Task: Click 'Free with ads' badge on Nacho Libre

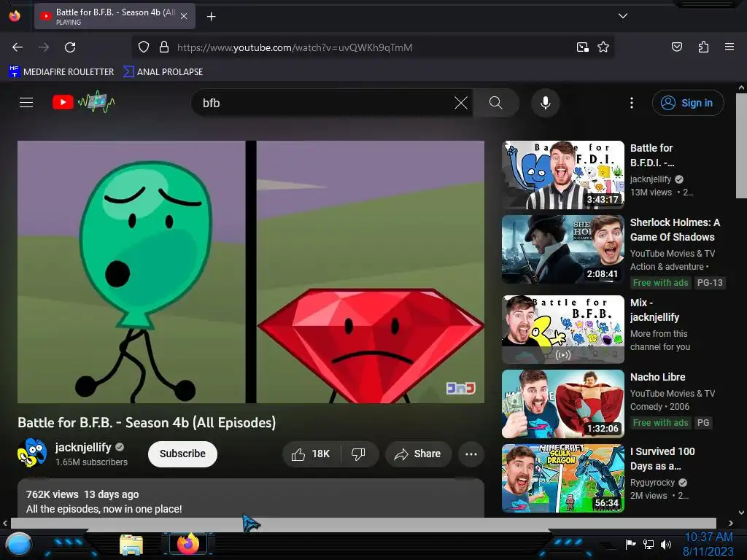Action: pyautogui.click(x=660, y=422)
